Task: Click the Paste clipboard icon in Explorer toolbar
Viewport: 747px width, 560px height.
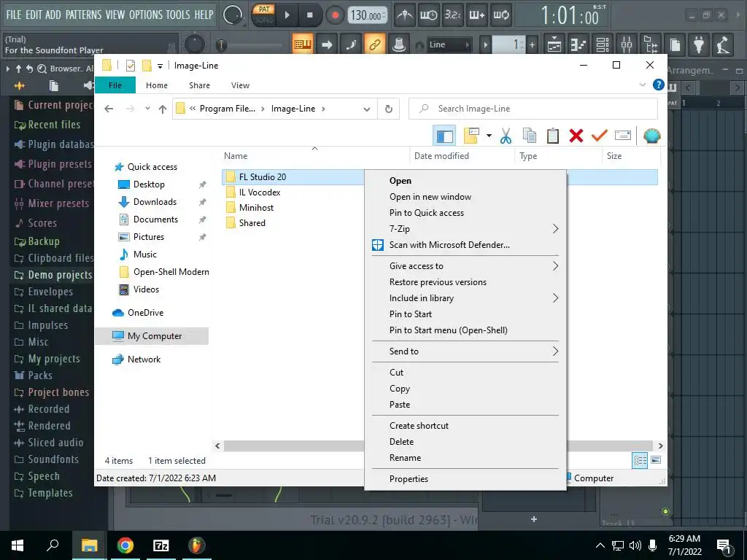Action: (x=553, y=136)
